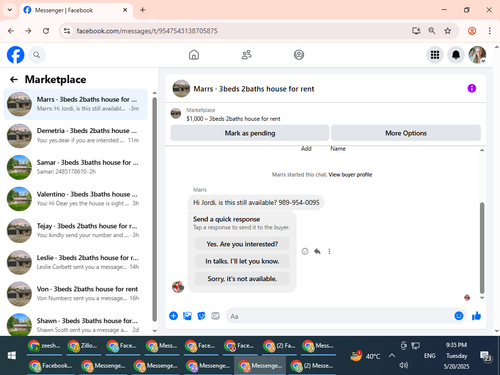Viewport: 500px width, 375px height.
Task: Click the chat messages scrollbar
Action: pos(482,248)
